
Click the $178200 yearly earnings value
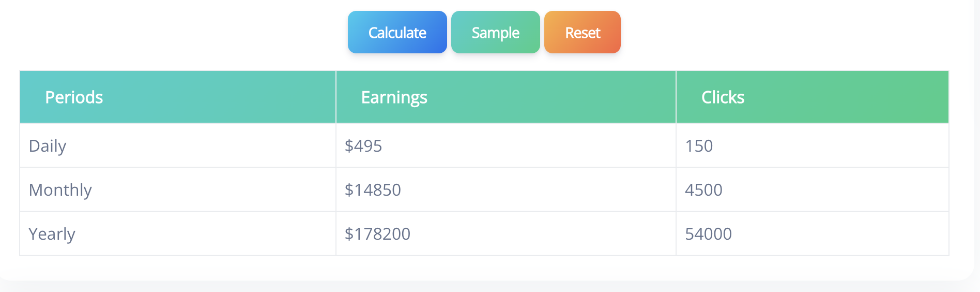point(377,234)
